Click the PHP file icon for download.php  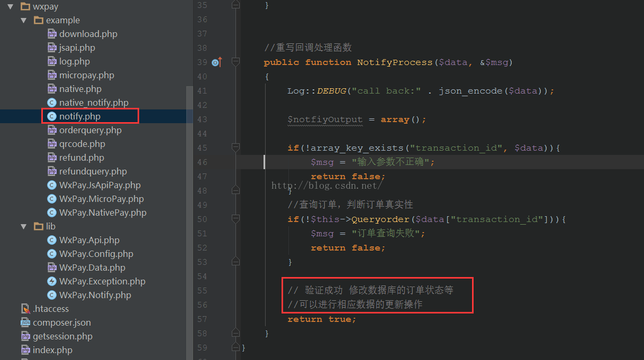click(52, 34)
